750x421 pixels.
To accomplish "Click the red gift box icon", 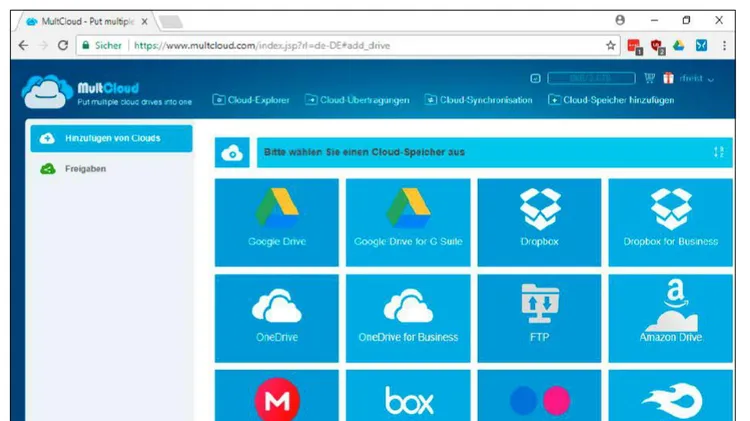I will pyautogui.click(x=668, y=78).
